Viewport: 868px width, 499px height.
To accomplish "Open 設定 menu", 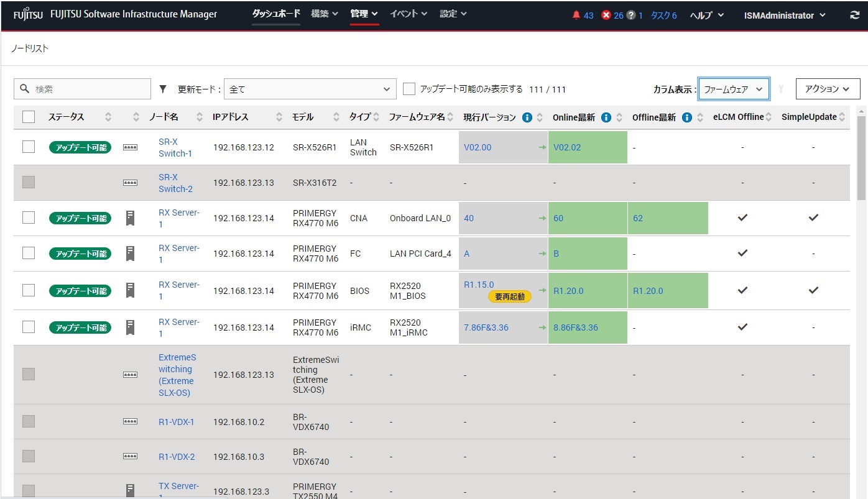I will [453, 14].
